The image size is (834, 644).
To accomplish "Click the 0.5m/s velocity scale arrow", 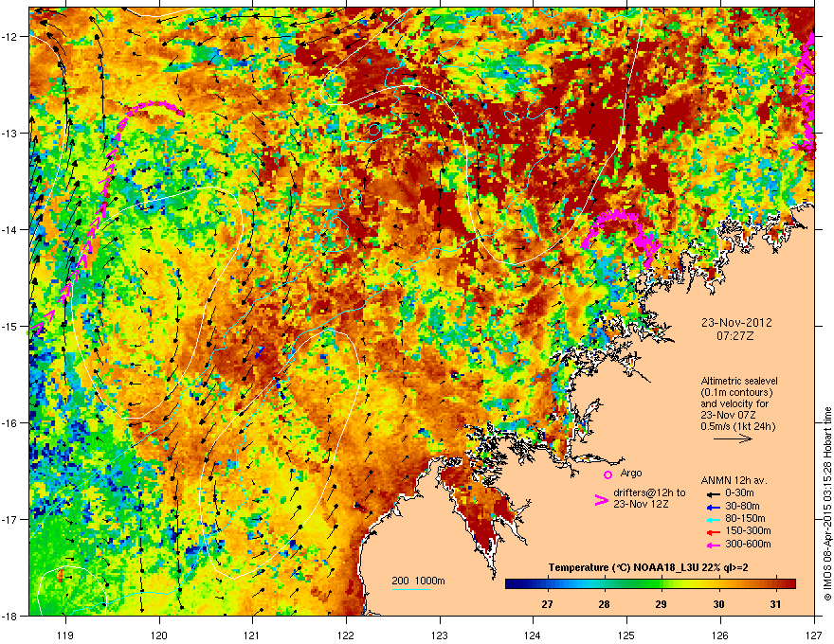I will tap(733, 438).
